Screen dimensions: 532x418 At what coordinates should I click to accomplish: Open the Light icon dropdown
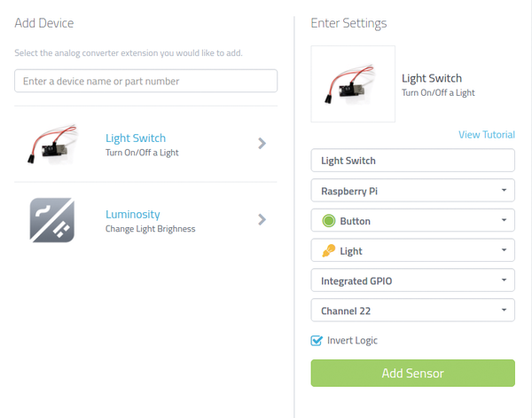[x=412, y=250]
